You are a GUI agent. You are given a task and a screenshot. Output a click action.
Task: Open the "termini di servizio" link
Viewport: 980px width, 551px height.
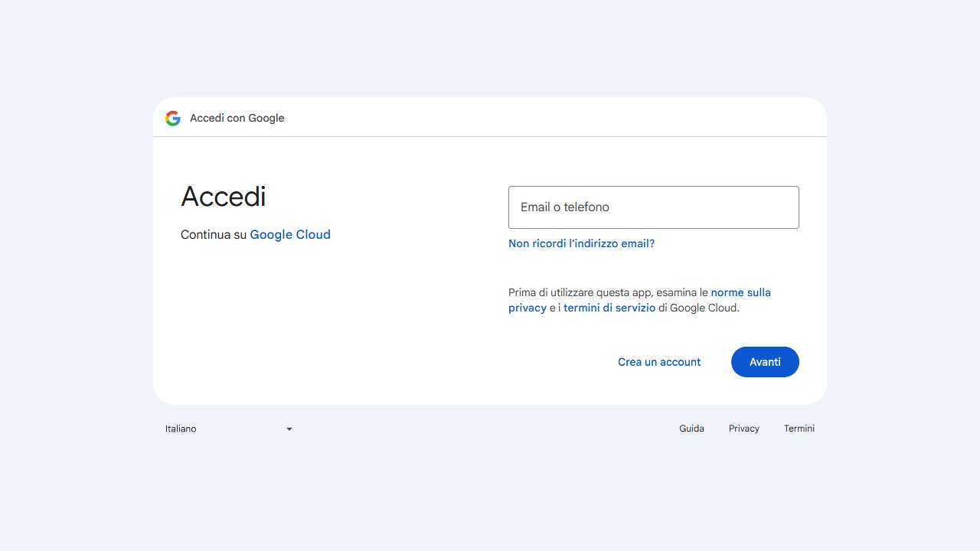tap(609, 308)
